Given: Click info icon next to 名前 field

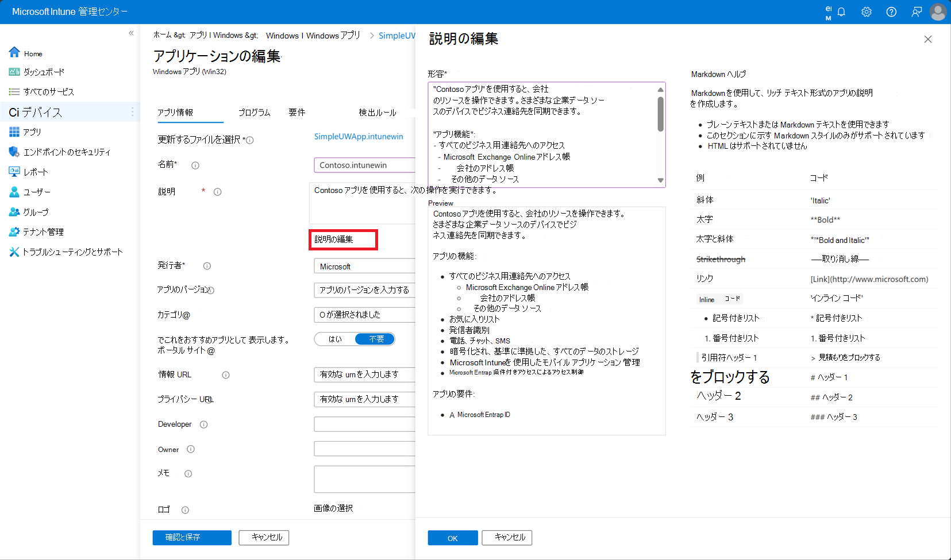Looking at the screenshot, I should pyautogui.click(x=195, y=165).
